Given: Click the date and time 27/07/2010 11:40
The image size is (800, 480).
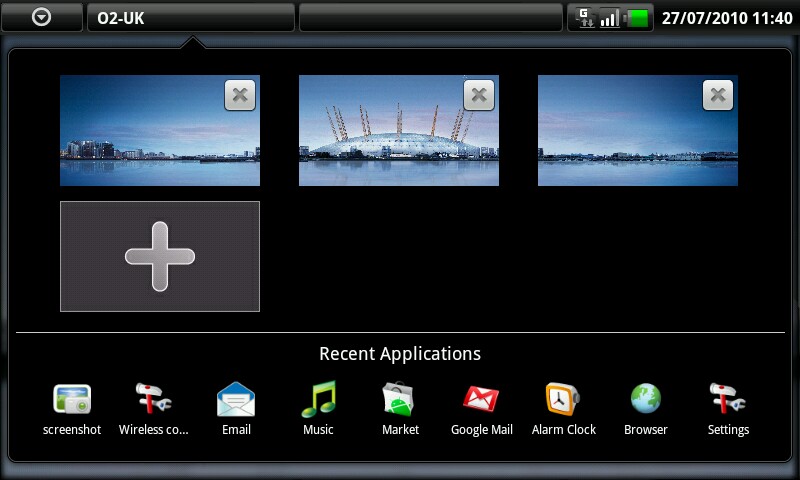Looking at the screenshot, I should point(727,18).
